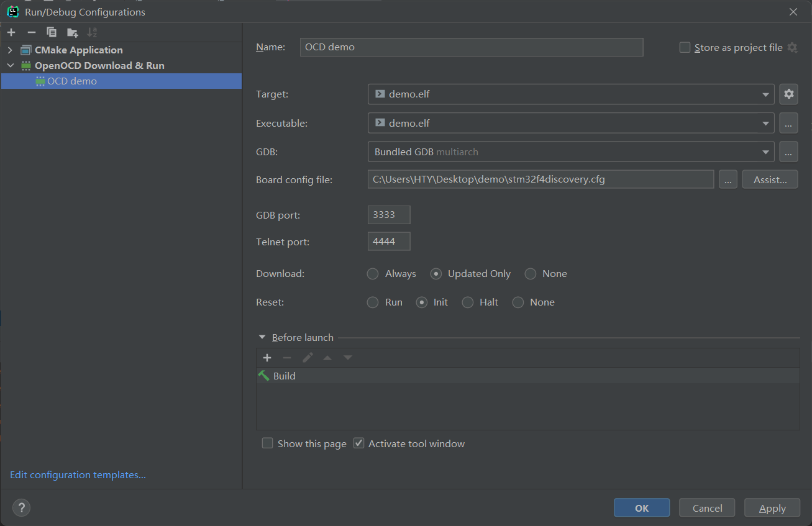
Task: Click the Add New Configuration plus icon
Action: (11, 32)
